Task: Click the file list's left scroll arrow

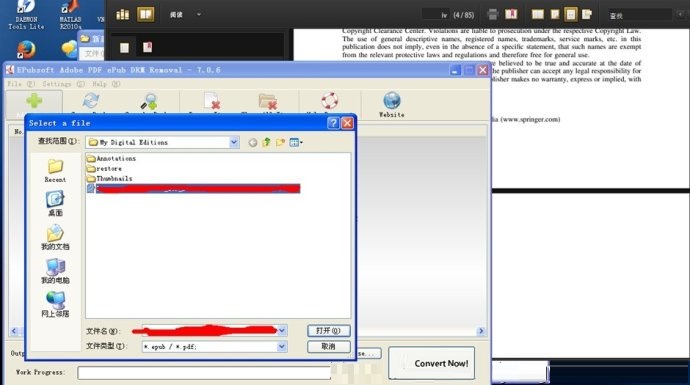Action: point(14,331)
